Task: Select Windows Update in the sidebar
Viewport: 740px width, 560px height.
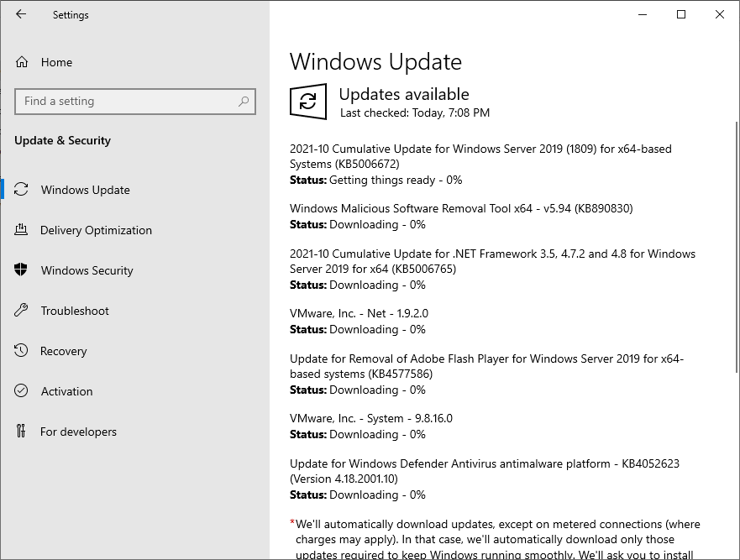Action: pyautogui.click(x=86, y=190)
